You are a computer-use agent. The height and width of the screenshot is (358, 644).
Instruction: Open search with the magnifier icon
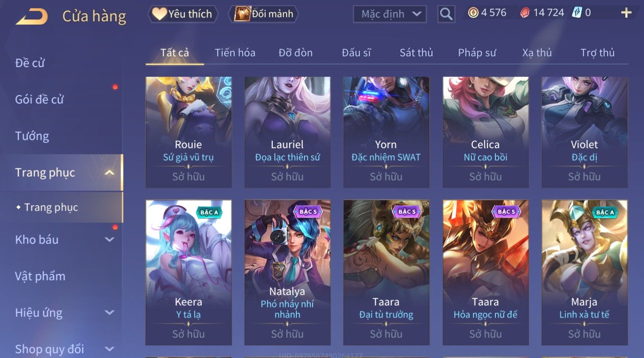[x=446, y=14]
